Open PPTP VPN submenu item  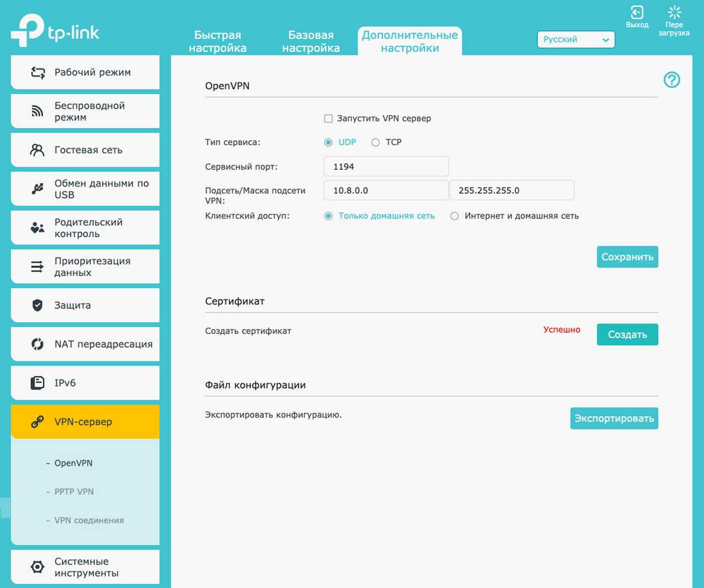coord(74,492)
